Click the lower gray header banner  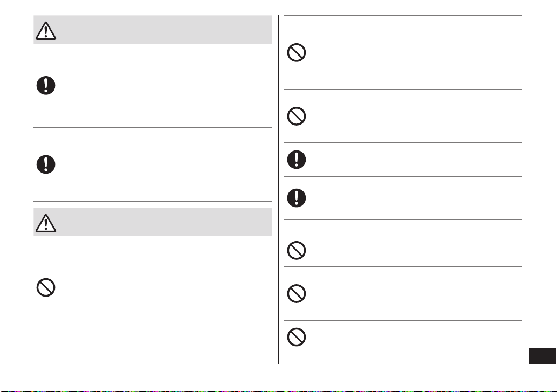153,222
